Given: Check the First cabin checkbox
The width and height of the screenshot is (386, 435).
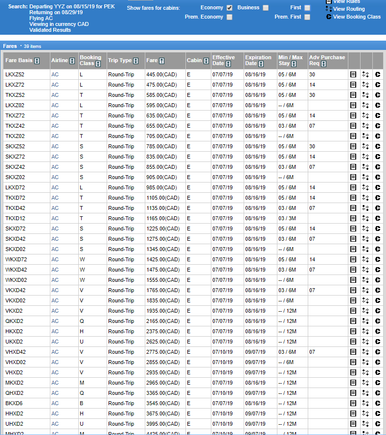Looking at the screenshot, I should click(307, 8).
